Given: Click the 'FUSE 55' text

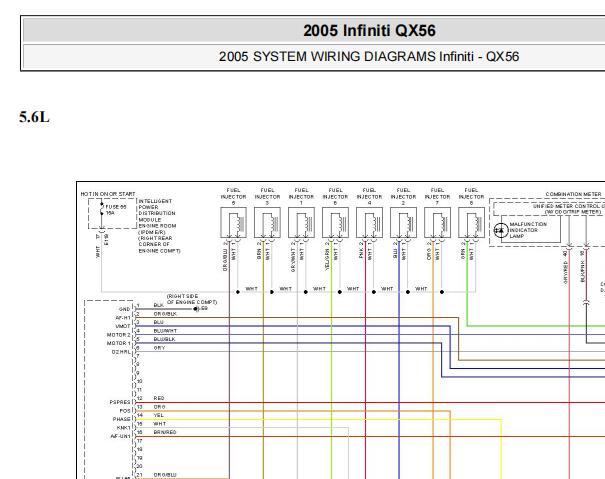Looking at the screenshot, I should pos(116,207).
